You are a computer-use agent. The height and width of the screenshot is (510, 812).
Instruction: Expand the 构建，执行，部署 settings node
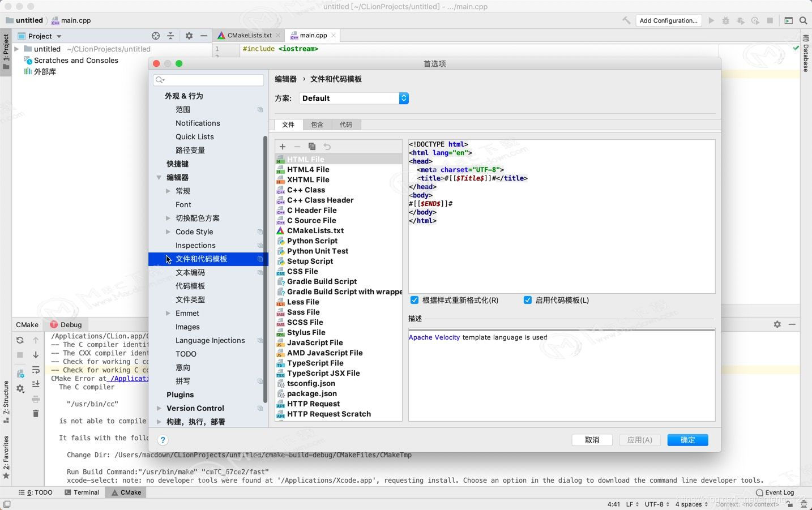(159, 422)
